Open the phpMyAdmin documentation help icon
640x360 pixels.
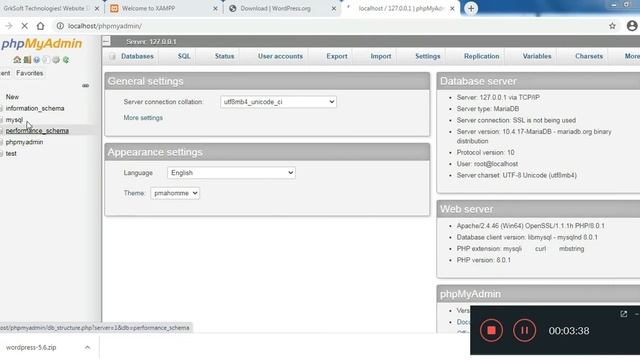click(x=37, y=60)
